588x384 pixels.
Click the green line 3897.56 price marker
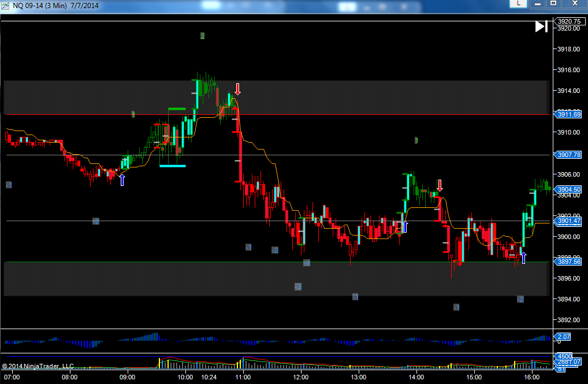pos(568,262)
